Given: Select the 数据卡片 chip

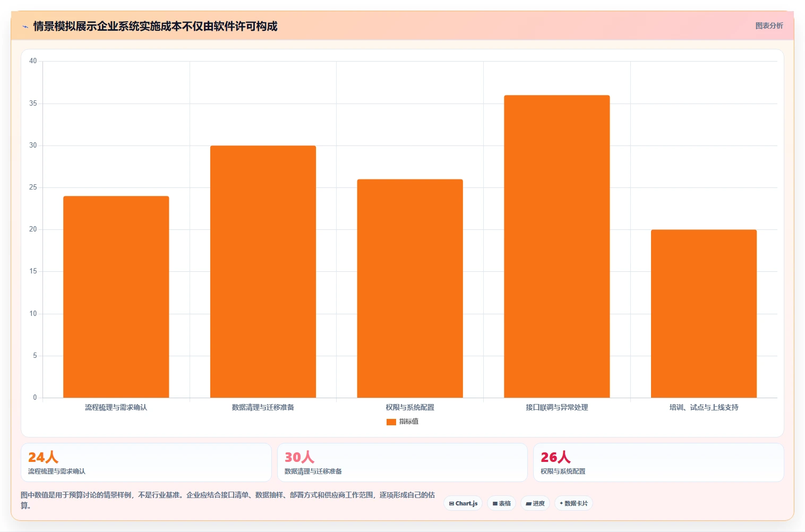Looking at the screenshot, I should pyautogui.click(x=573, y=503).
